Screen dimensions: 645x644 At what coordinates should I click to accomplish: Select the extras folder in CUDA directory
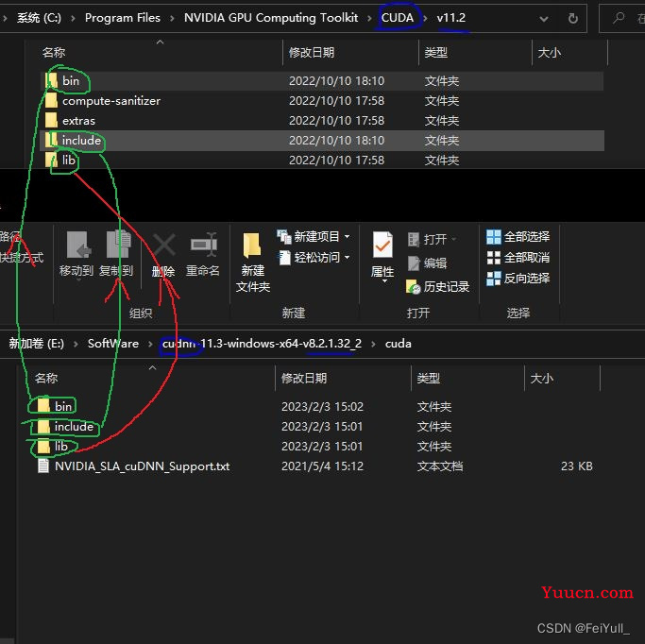(78, 121)
